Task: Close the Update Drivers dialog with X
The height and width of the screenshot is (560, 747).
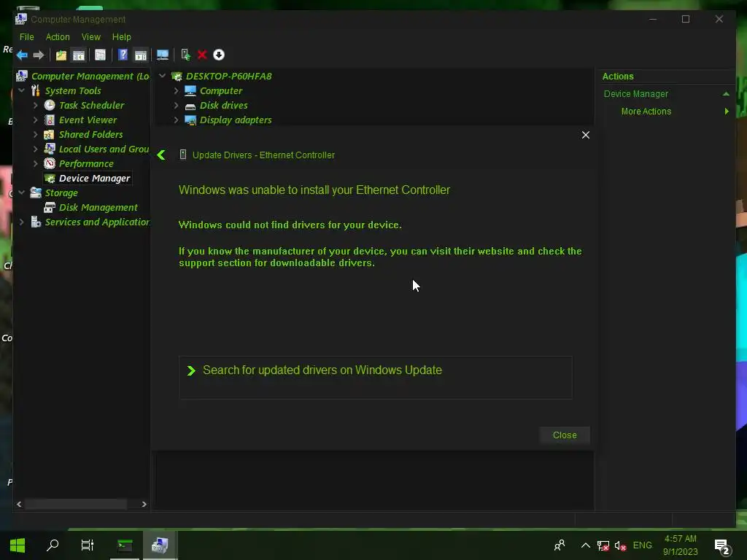Action: [586, 135]
